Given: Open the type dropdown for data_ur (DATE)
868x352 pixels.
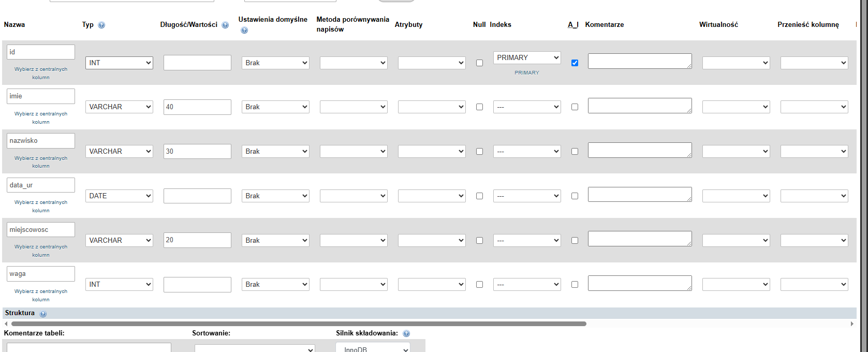Looking at the screenshot, I should (x=119, y=196).
